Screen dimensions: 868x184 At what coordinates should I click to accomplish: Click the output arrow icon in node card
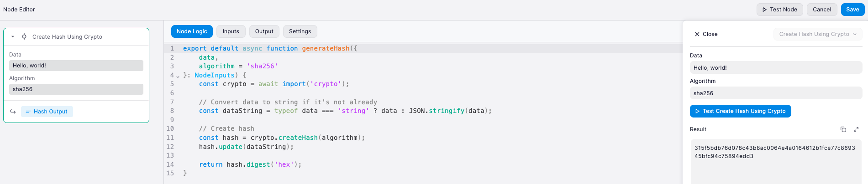click(13, 112)
